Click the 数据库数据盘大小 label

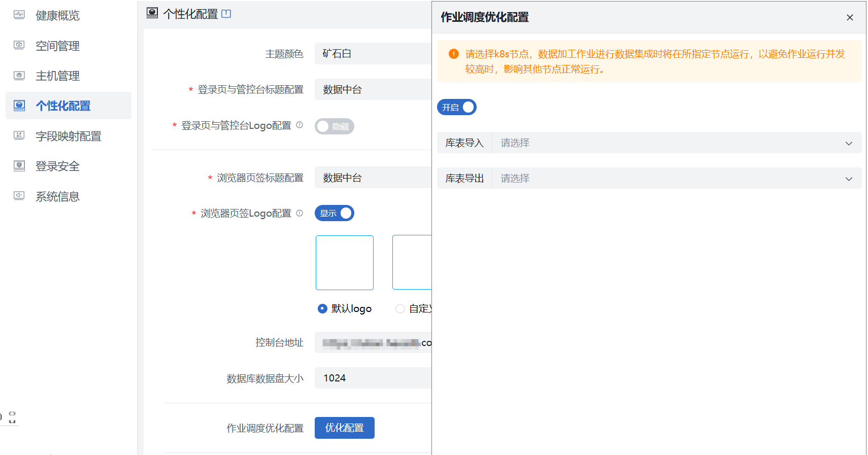(x=265, y=378)
